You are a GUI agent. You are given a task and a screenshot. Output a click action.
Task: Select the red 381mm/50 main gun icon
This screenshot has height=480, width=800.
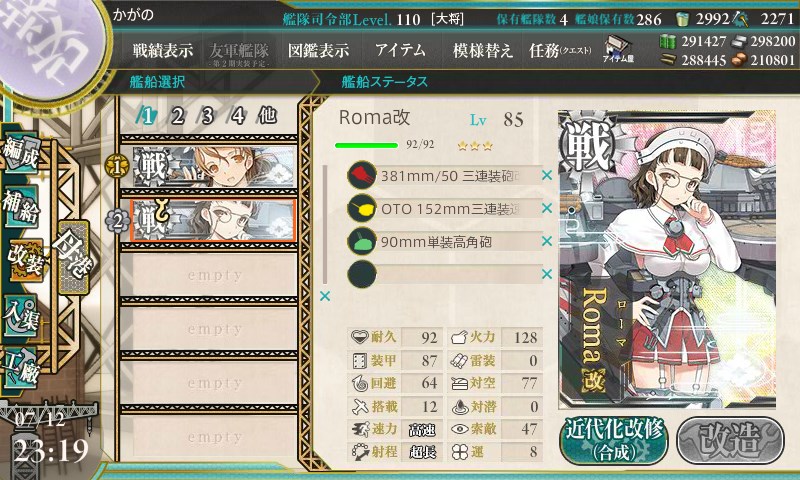tap(362, 175)
